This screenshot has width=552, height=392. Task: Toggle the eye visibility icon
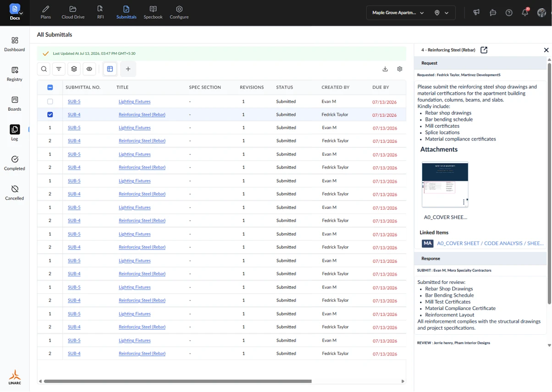[89, 69]
